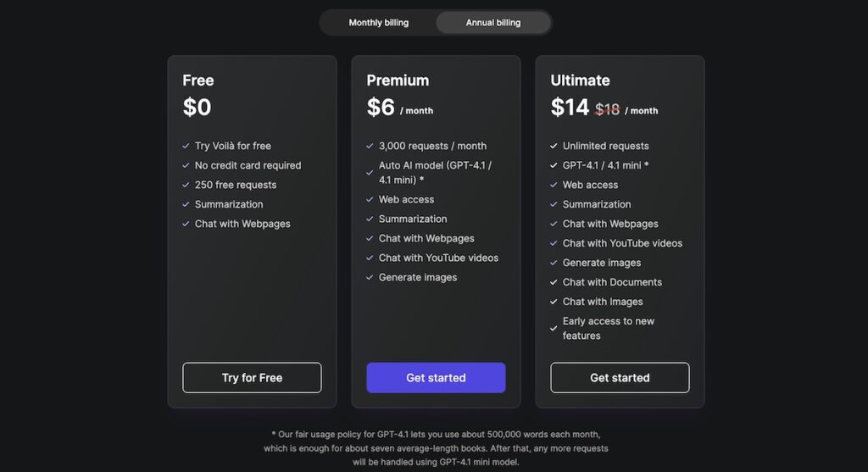Click checkmark beside Unlimited requests

point(554,146)
